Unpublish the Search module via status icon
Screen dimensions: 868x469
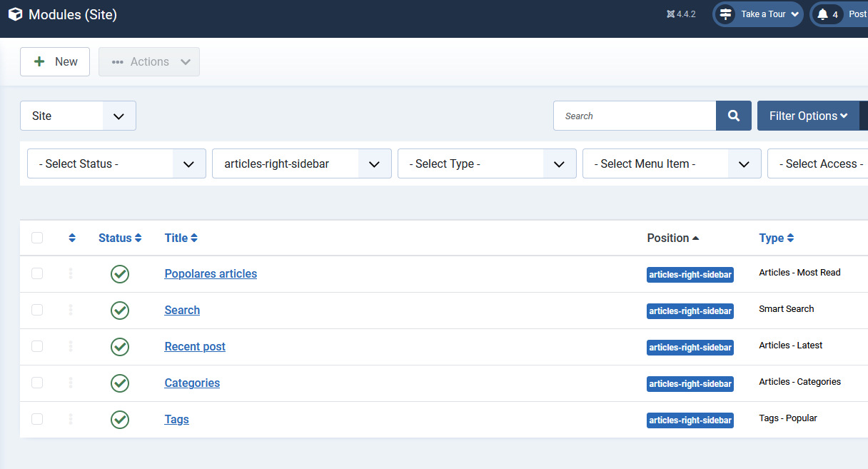click(x=120, y=311)
